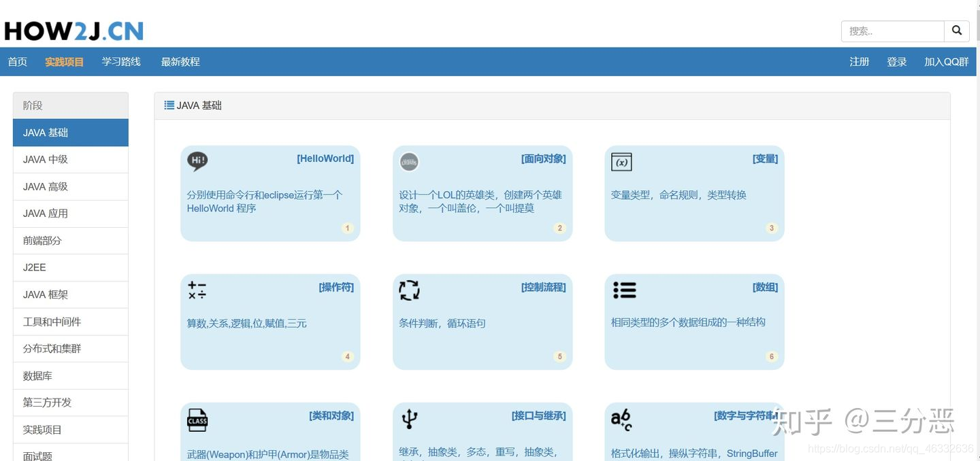Open the [变量] title link

[765, 158]
